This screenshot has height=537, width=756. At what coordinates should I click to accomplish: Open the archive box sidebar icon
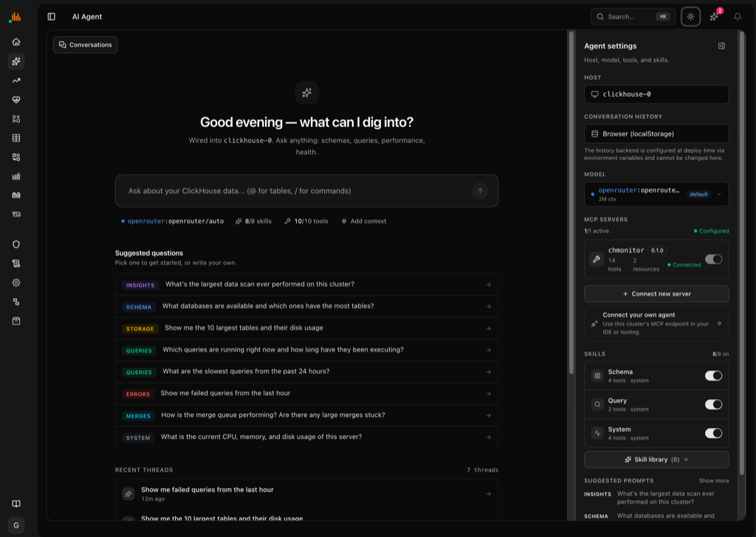16,321
